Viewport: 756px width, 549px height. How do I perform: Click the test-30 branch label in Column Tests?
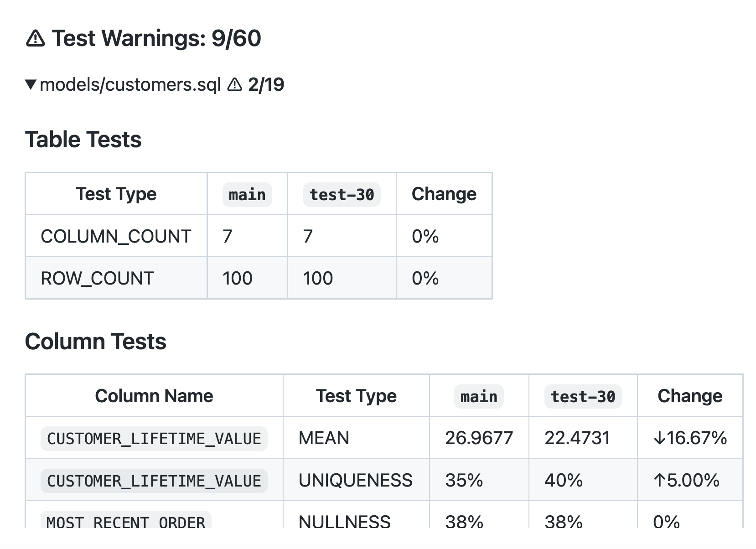(583, 397)
